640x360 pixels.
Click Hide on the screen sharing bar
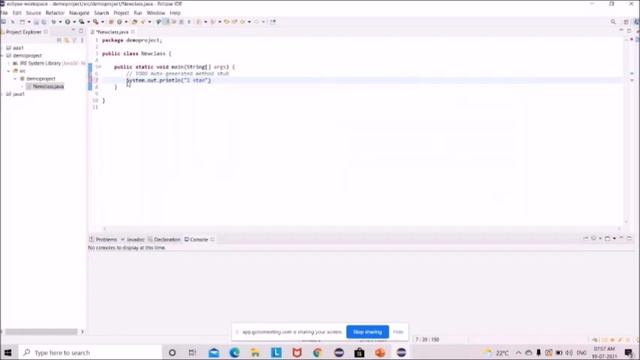pyautogui.click(x=398, y=332)
